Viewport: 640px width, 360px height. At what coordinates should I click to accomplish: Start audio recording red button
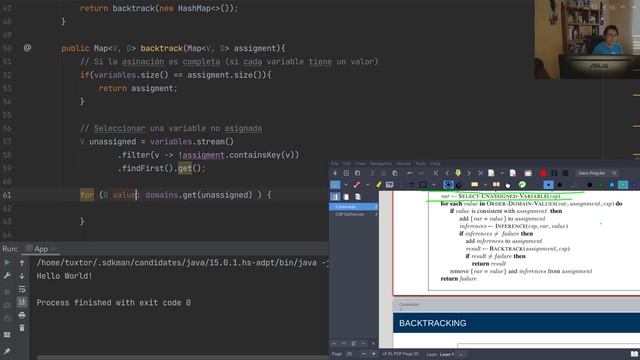[543, 173]
